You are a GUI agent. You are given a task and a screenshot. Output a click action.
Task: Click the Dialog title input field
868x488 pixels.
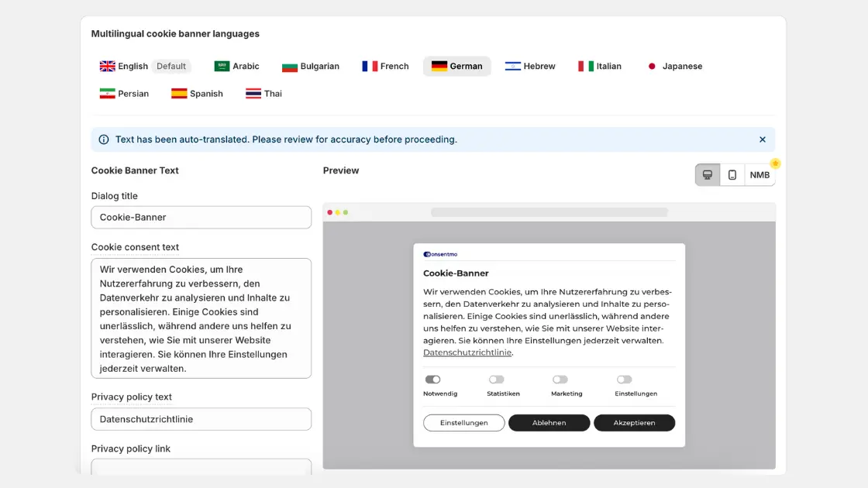(x=201, y=218)
